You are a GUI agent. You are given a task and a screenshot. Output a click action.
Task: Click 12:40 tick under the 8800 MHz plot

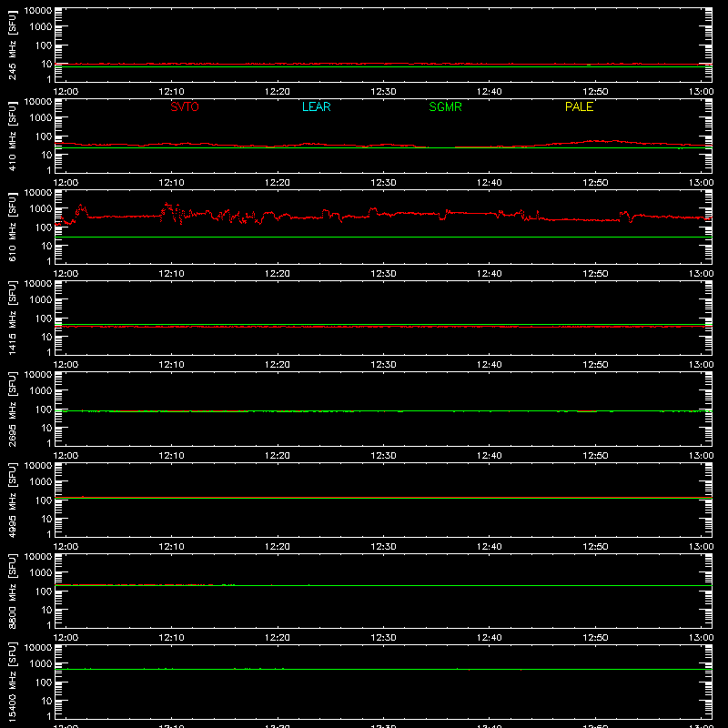[x=490, y=638]
